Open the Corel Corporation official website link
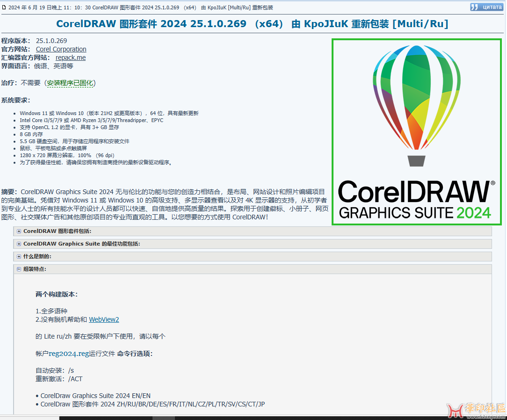 click(61, 49)
